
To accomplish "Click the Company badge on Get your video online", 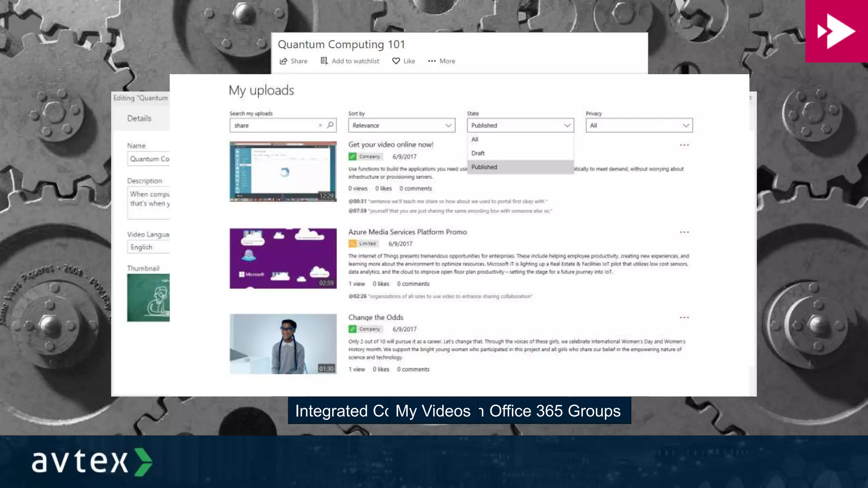I will [x=365, y=157].
